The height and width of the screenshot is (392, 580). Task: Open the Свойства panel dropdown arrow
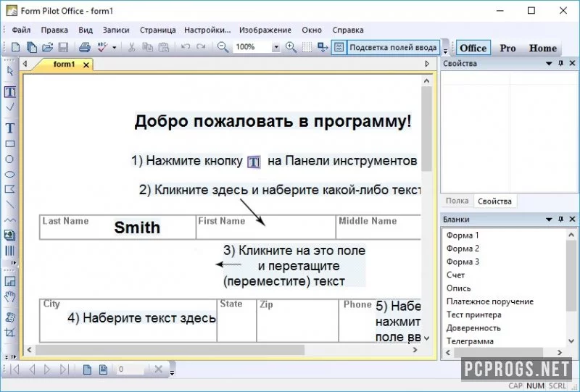click(549, 64)
